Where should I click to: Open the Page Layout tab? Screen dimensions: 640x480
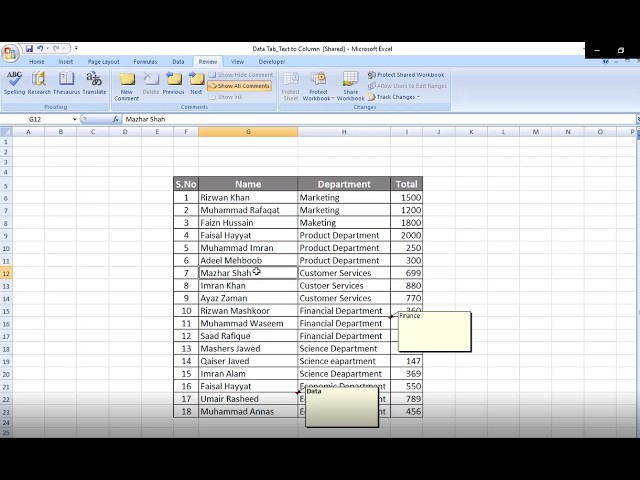[104, 62]
